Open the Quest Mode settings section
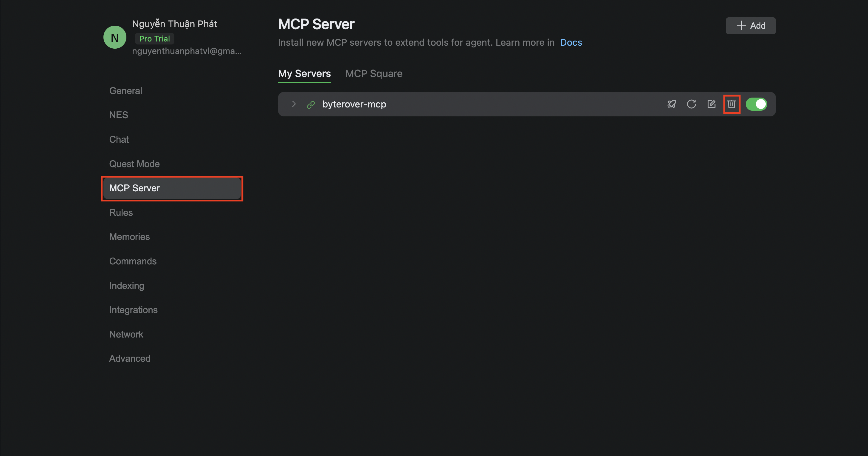 134,164
